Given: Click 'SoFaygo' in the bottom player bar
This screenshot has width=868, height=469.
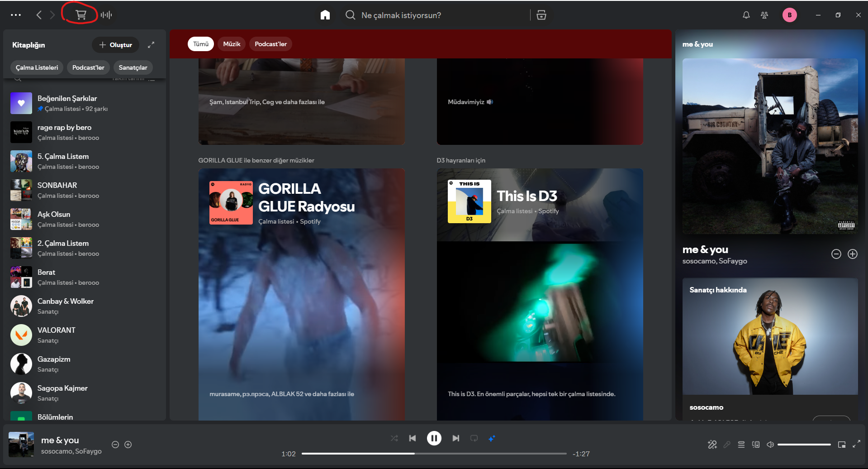Looking at the screenshot, I should [x=89, y=451].
